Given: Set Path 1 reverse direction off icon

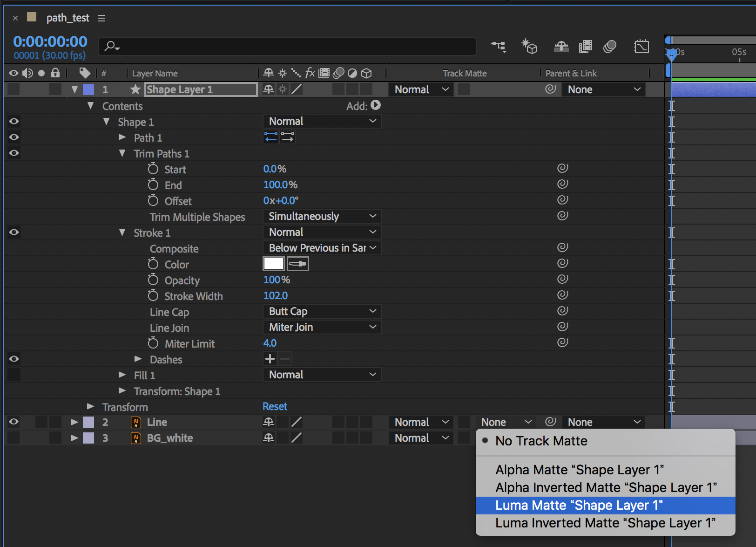Looking at the screenshot, I should 270,137.
